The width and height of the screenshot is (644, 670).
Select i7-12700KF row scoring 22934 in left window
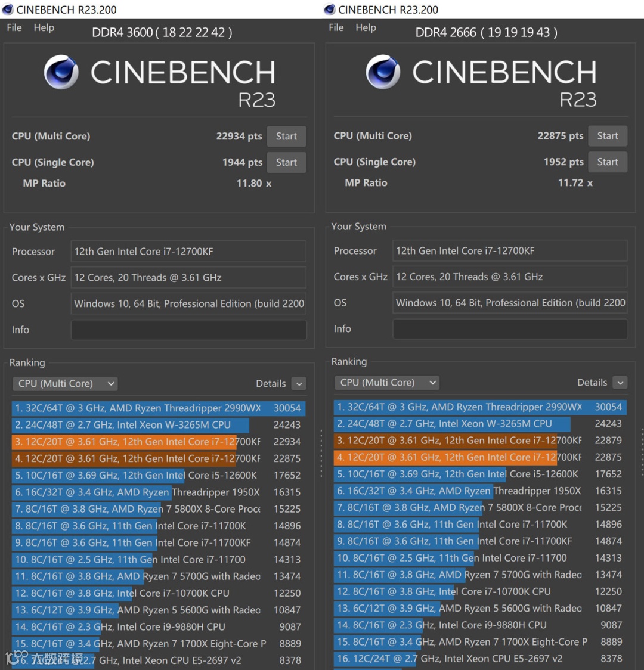(x=159, y=441)
